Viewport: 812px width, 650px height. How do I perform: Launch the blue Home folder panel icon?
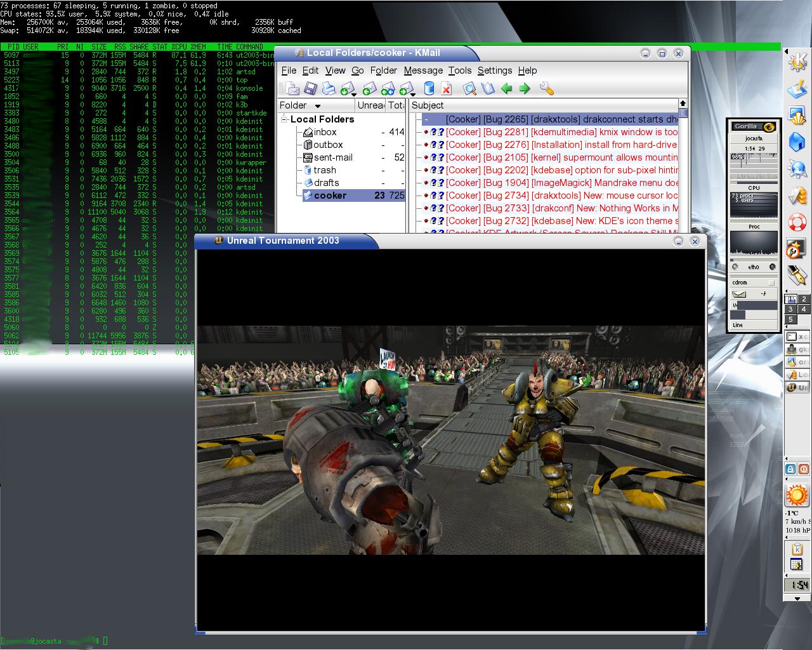click(797, 142)
